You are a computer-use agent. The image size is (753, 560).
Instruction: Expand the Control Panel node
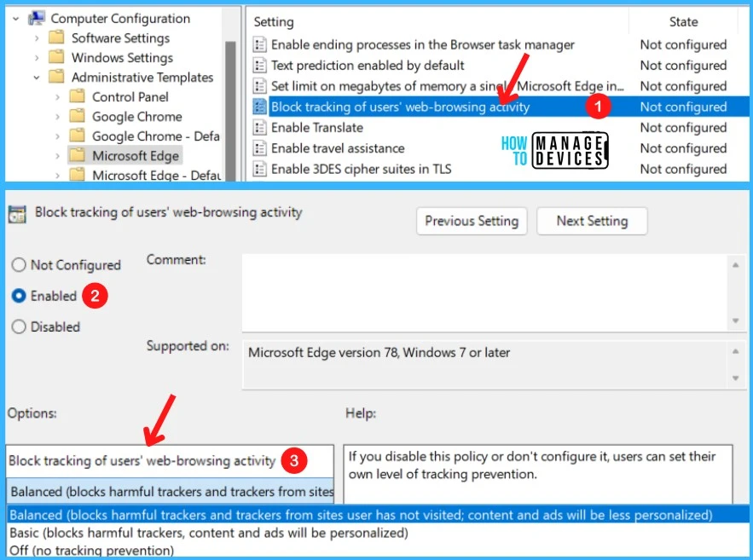(58, 97)
